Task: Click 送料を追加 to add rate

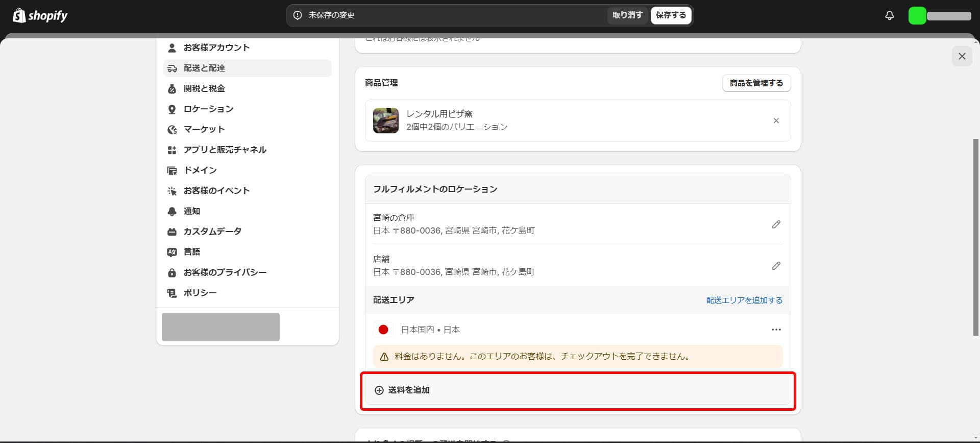Action: coord(408,390)
